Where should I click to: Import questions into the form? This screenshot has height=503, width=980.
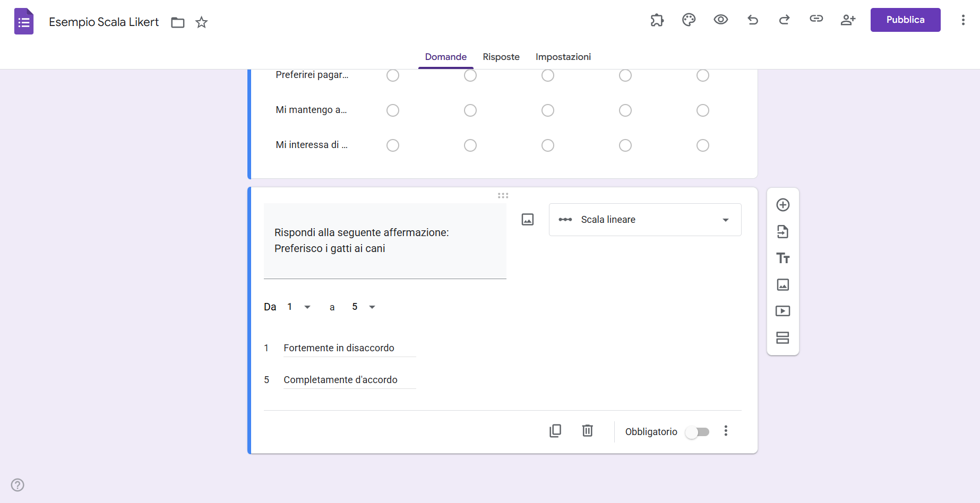pos(783,231)
